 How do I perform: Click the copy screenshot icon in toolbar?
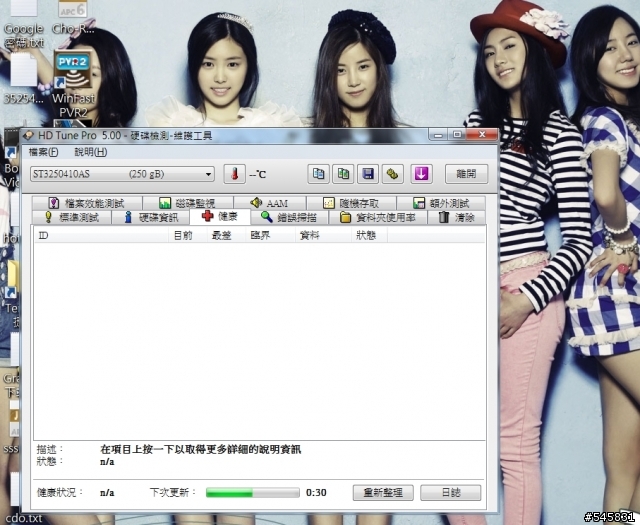click(x=343, y=174)
